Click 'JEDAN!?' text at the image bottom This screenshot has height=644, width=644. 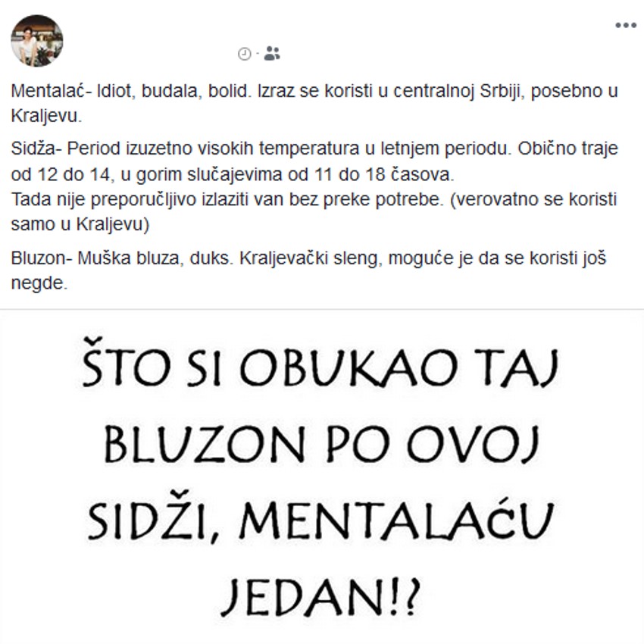[320, 596]
